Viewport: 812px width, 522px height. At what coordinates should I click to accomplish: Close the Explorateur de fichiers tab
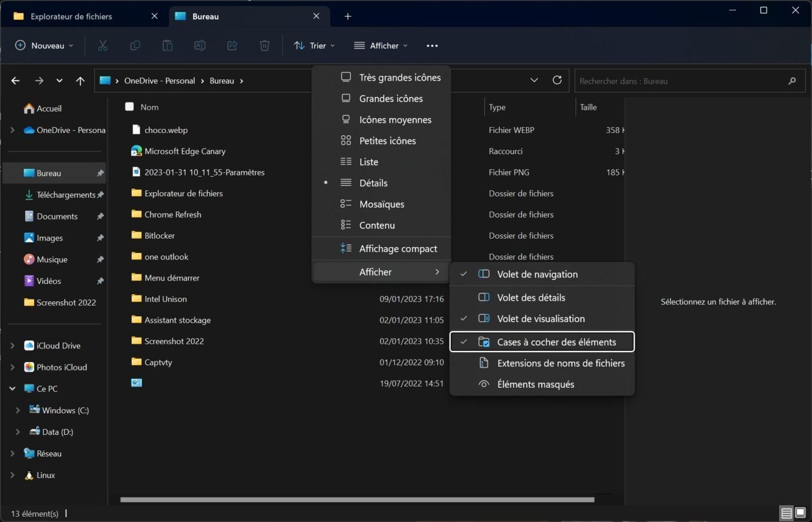coord(154,16)
